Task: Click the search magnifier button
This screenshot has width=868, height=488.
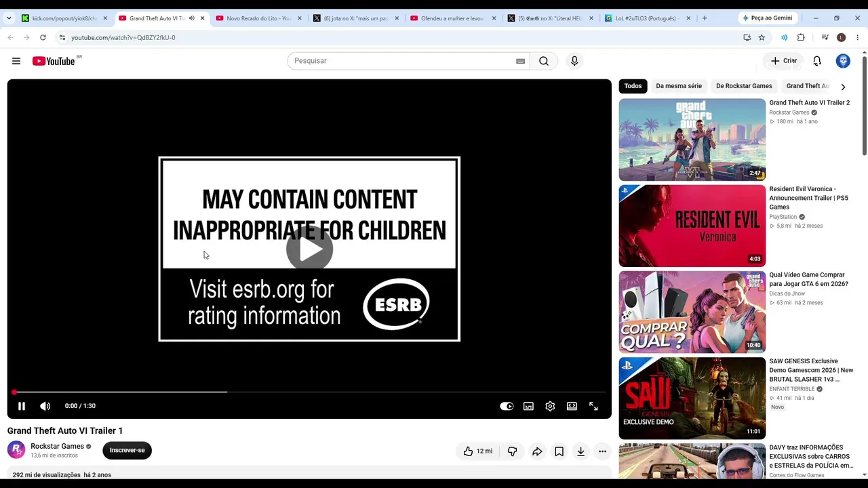Action: point(544,61)
